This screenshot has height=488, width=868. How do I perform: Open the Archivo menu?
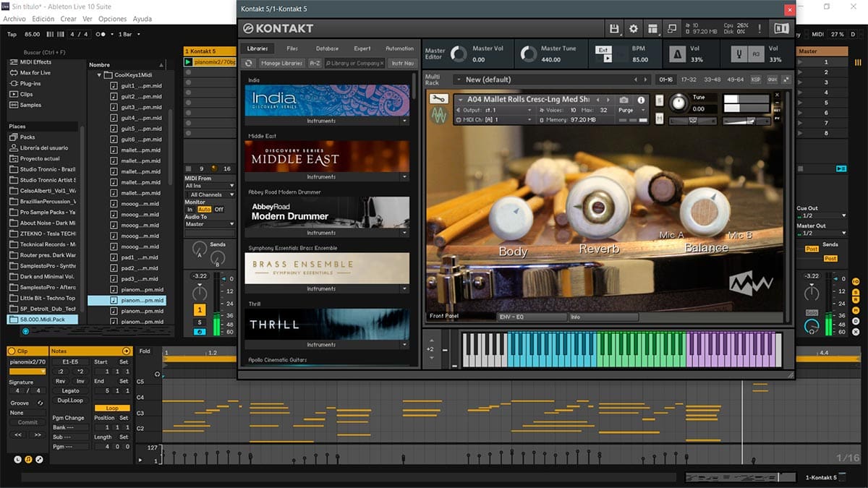click(x=14, y=19)
